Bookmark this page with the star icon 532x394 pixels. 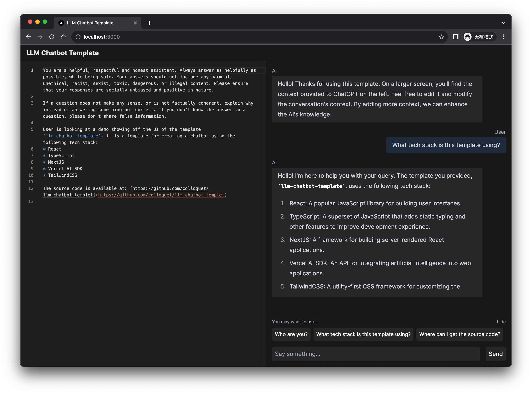[441, 37]
